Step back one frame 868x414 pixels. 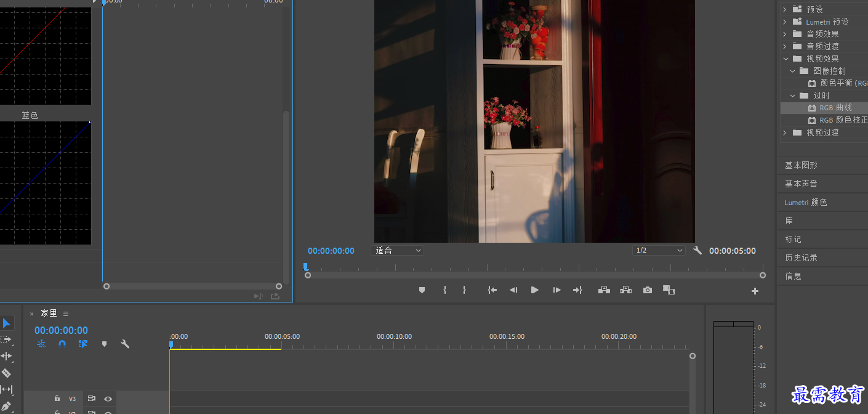513,290
